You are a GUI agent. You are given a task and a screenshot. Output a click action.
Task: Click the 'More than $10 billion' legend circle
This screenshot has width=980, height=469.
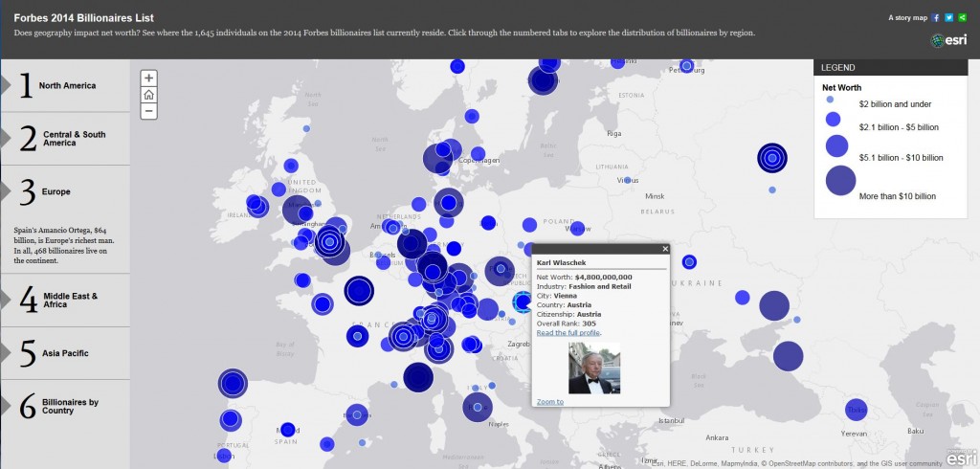click(x=840, y=180)
